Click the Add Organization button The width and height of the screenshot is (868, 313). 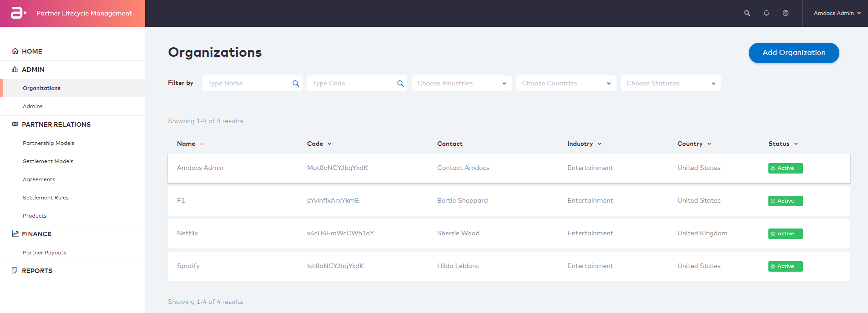tap(794, 53)
